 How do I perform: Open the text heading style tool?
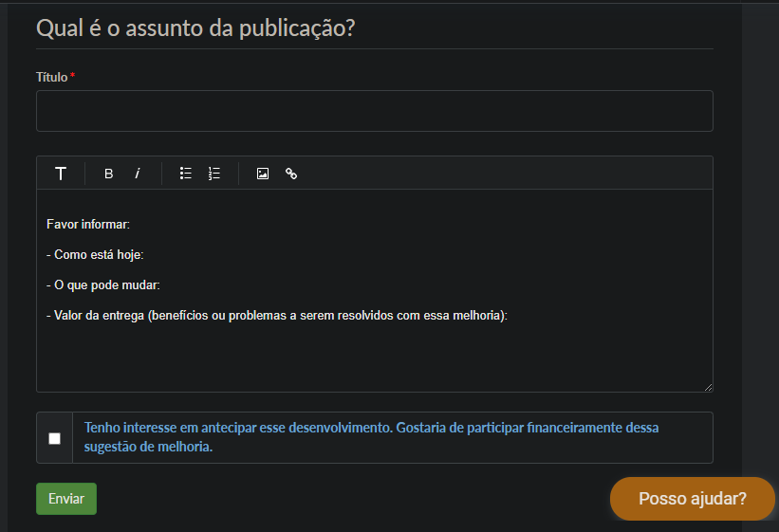tap(61, 174)
